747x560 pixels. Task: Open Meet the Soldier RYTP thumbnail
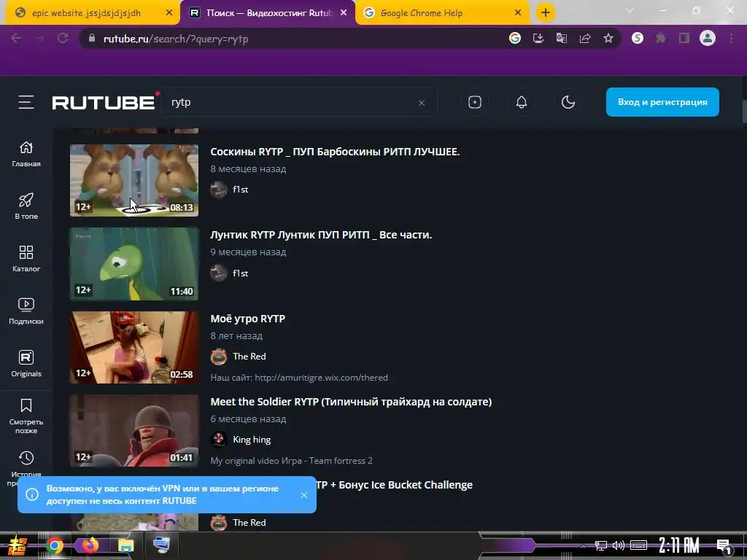tap(134, 430)
